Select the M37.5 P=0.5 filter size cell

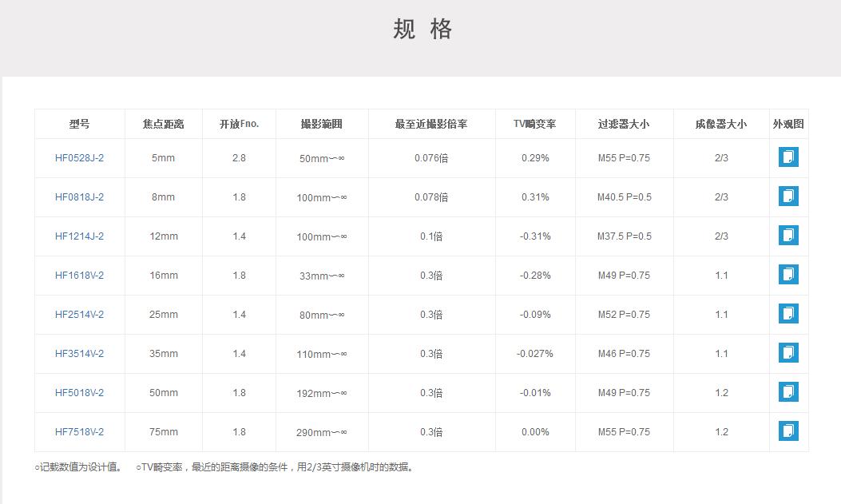pos(625,236)
